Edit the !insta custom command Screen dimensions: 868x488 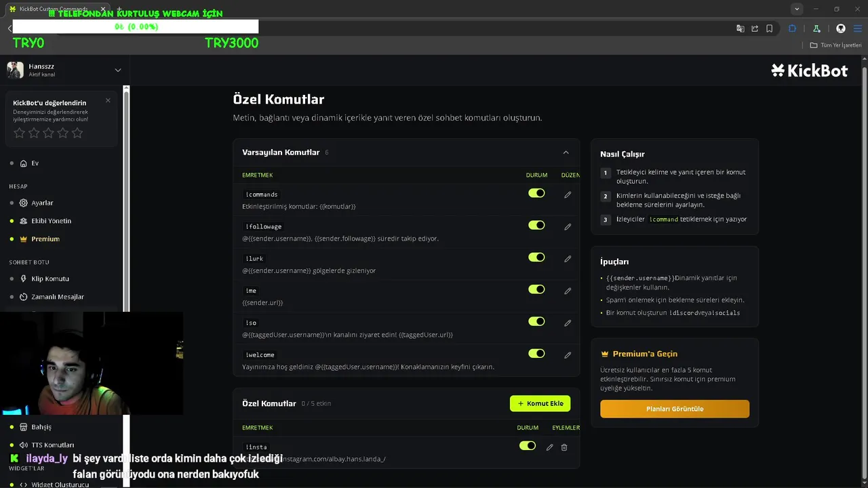[549, 447]
